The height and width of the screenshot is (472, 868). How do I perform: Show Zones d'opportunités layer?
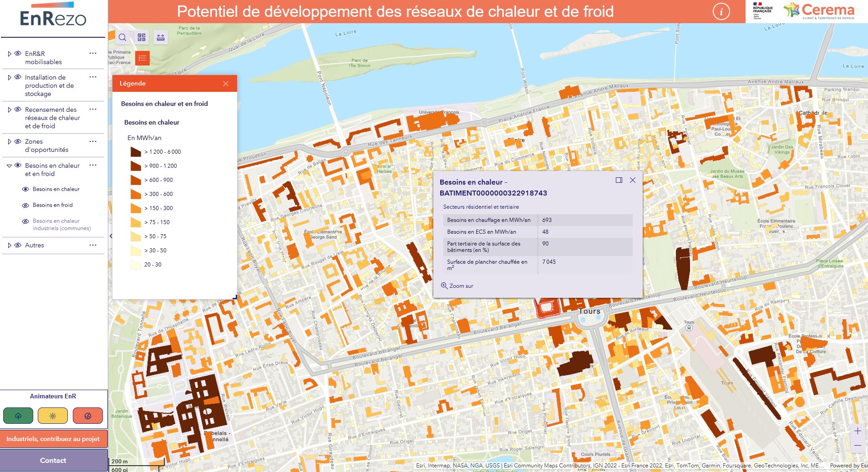(x=18, y=141)
